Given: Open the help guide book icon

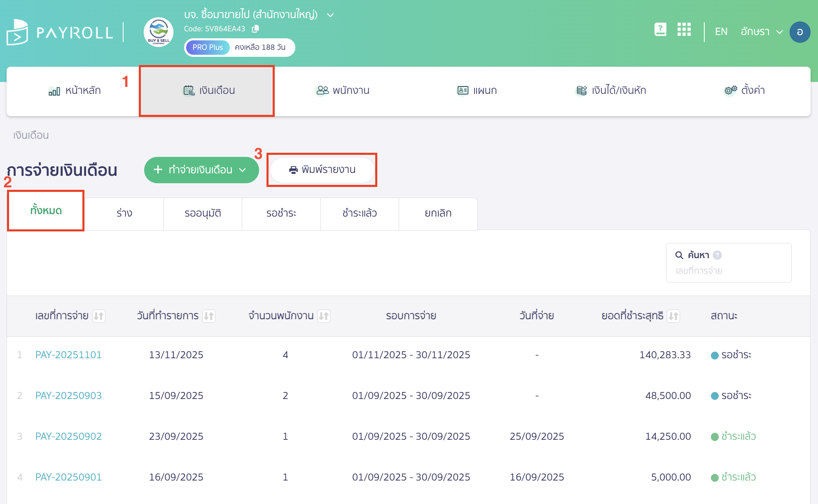Looking at the screenshot, I should [x=660, y=30].
